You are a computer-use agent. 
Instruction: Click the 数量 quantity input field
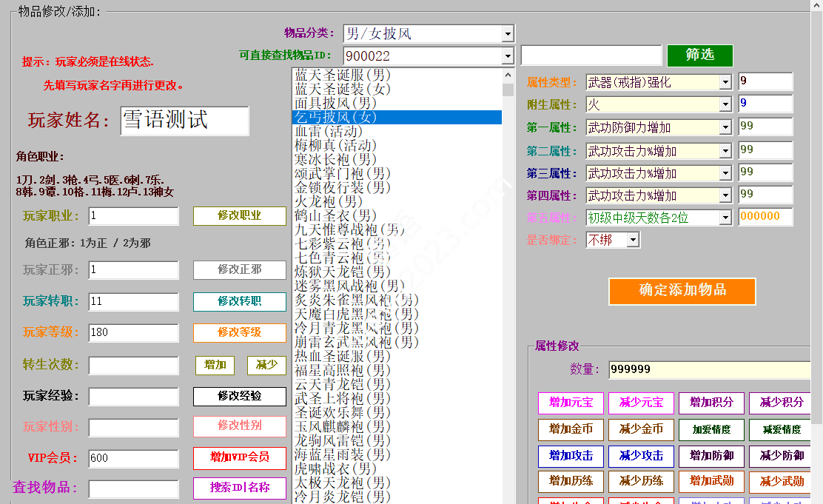709,370
